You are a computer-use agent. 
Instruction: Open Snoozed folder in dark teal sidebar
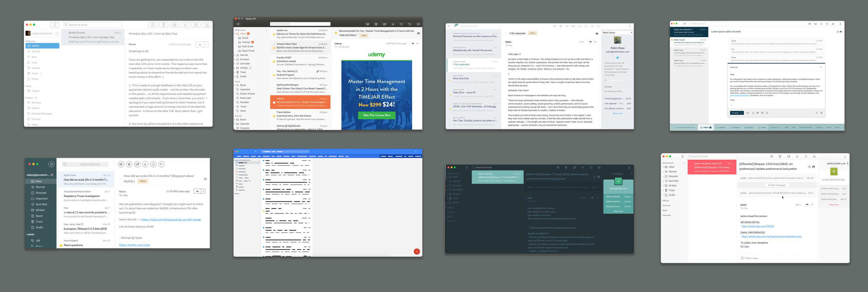[41, 193]
